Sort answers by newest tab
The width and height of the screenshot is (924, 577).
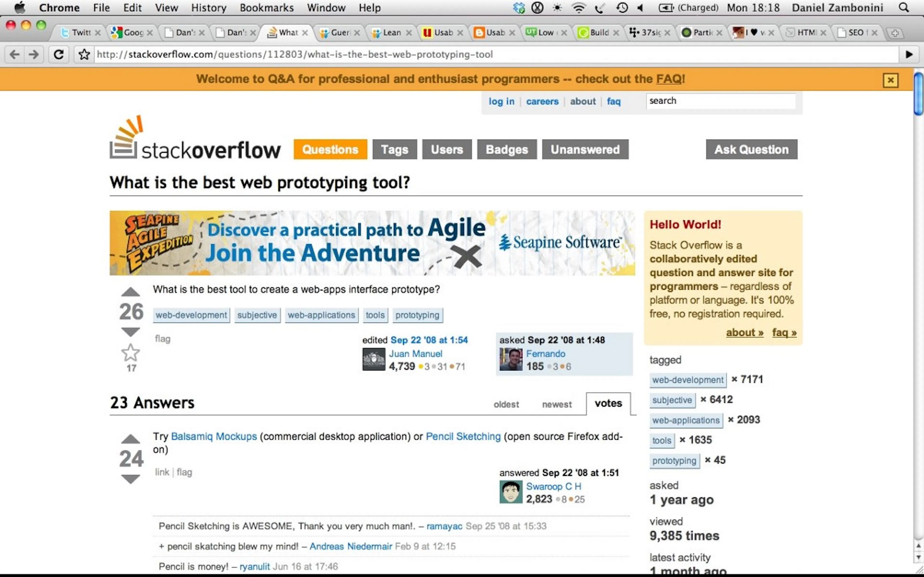tap(557, 404)
